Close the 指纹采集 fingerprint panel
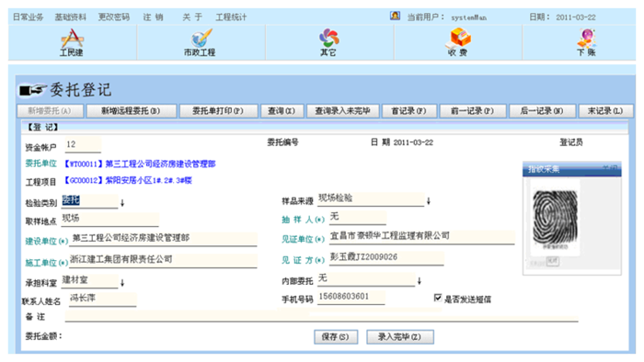This screenshot has height=362, width=644. tap(609, 167)
